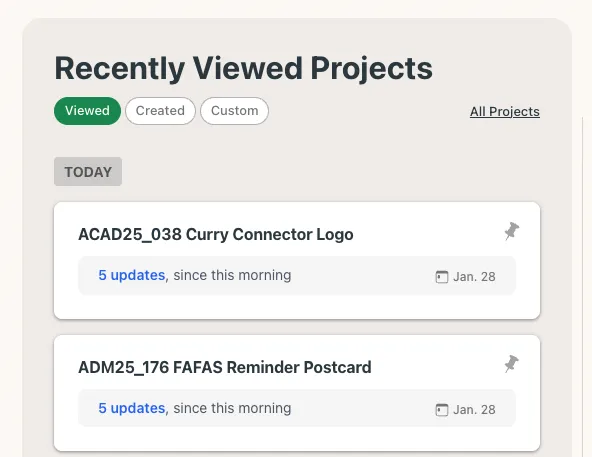Click the TODAY section label
592x457 pixels.
(x=88, y=172)
